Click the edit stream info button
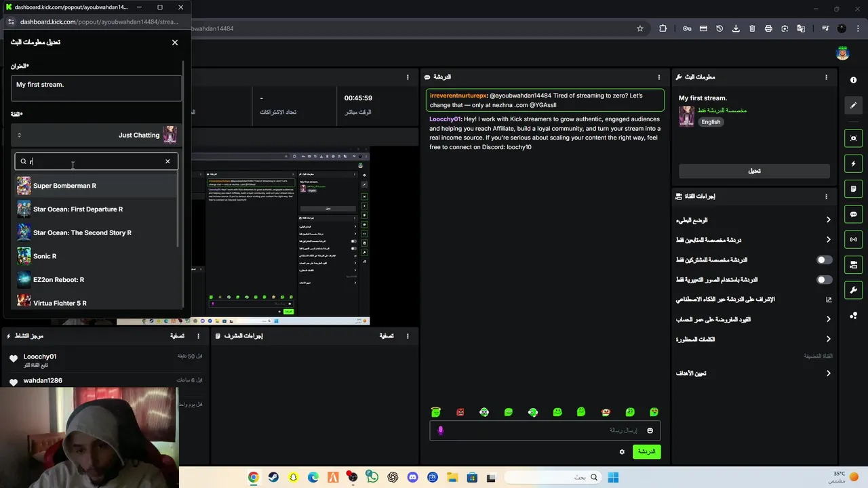 click(754, 171)
